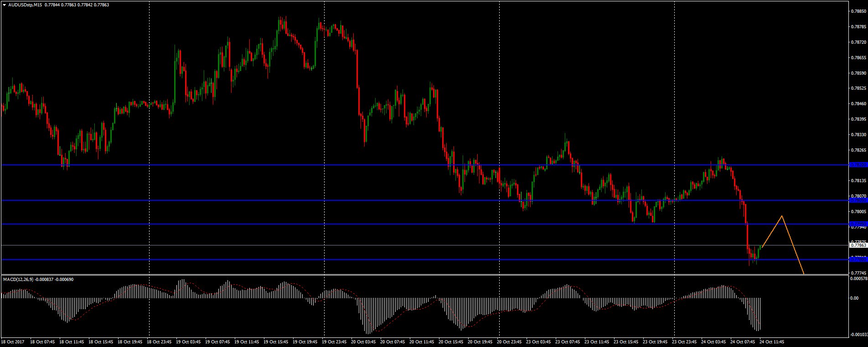Click the 23 Oct 07:45 time label
The height and width of the screenshot is (347, 868).
[567, 342]
